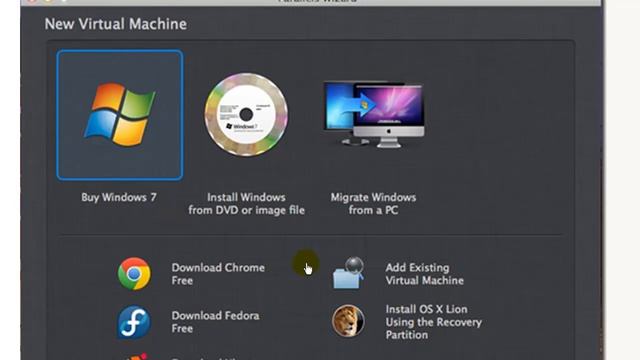
Task: Click the Add Existing Virtual Machine folder icon
Action: [x=348, y=273]
